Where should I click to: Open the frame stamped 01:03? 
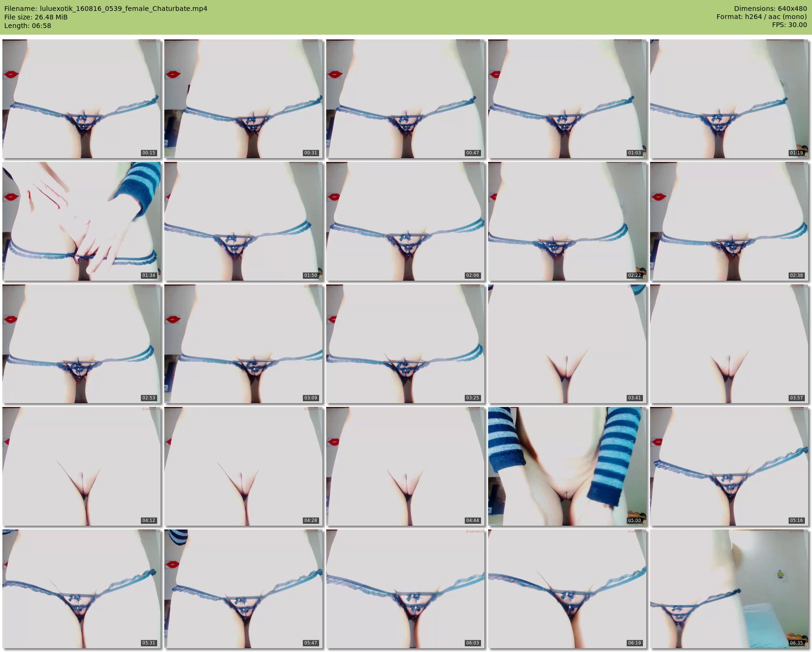567,99
